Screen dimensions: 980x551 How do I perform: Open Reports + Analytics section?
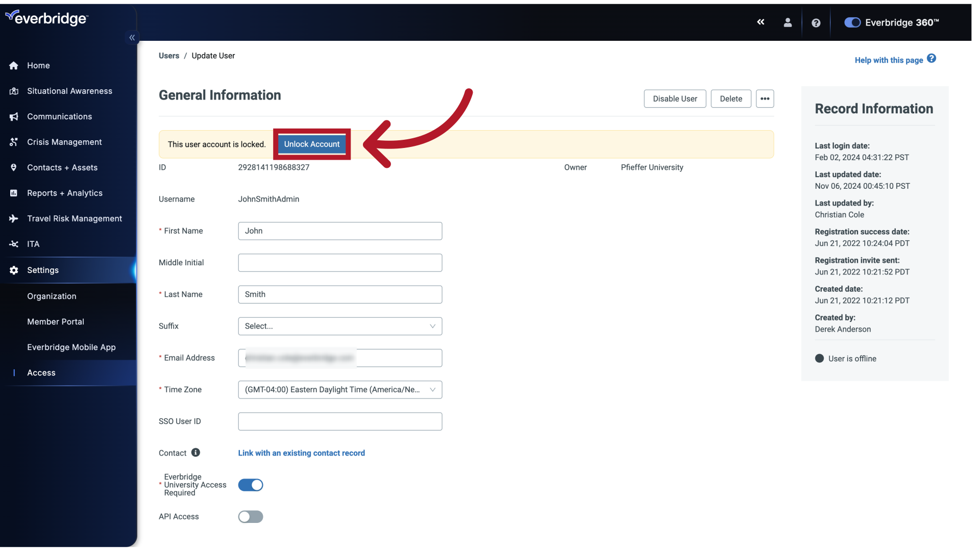click(65, 193)
